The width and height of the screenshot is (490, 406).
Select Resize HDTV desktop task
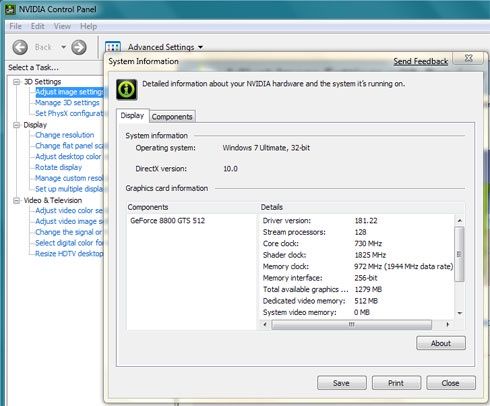click(x=70, y=254)
